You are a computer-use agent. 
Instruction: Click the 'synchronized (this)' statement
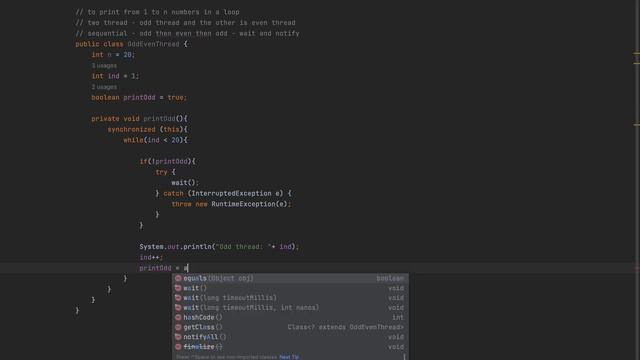tap(147, 129)
